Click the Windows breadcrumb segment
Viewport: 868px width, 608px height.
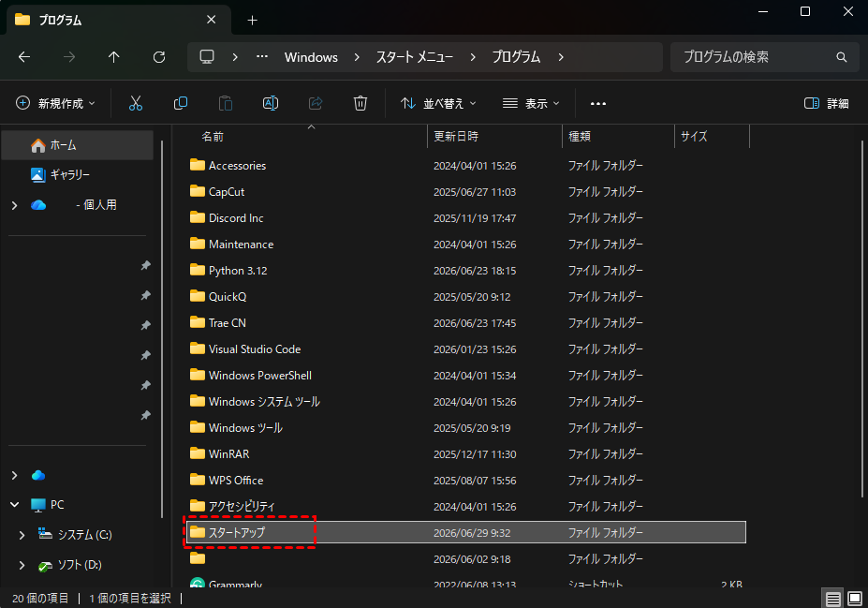click(x=311, y=57)
